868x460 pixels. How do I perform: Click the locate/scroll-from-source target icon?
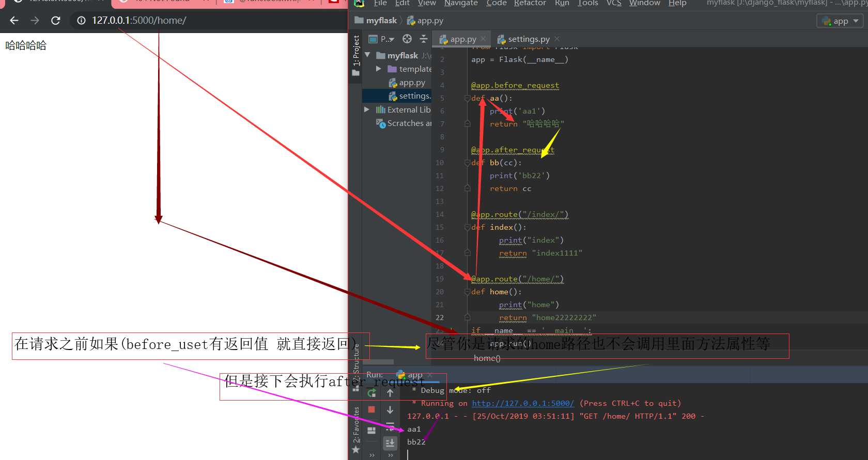[407, 39]
